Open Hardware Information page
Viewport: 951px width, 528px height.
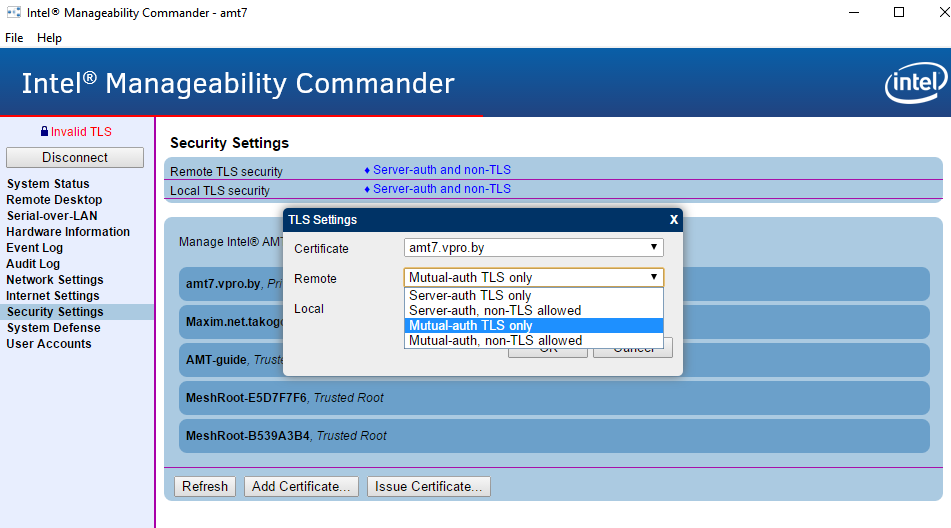point(68,232)
